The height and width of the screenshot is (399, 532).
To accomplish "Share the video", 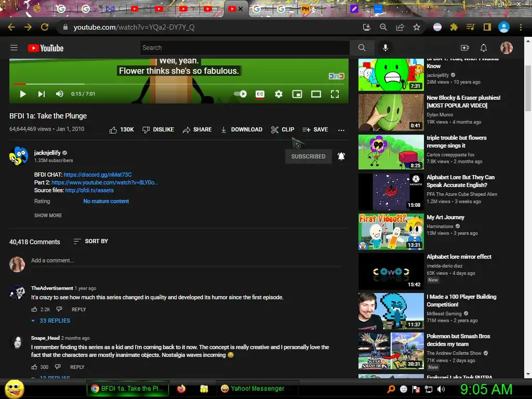I will click(197, 129).
